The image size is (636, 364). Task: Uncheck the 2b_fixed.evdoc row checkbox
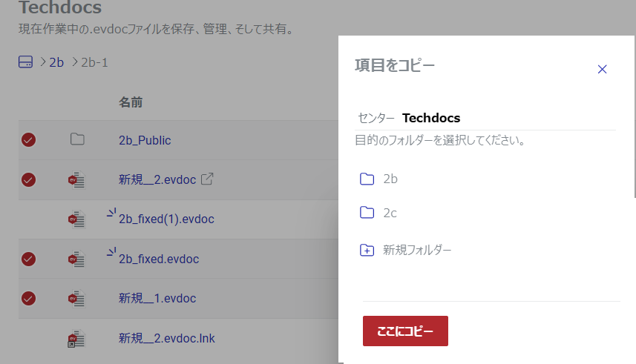(28, 259)
